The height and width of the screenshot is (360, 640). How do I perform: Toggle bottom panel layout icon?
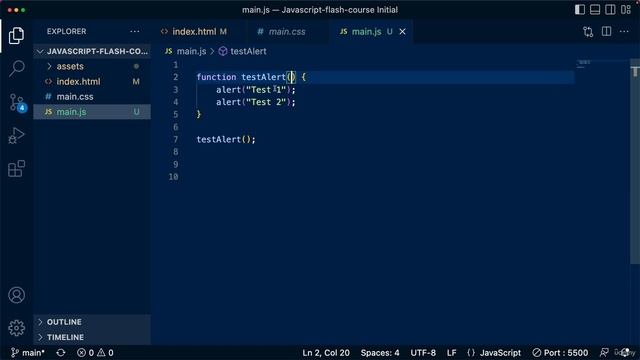[x=595, y=9]
